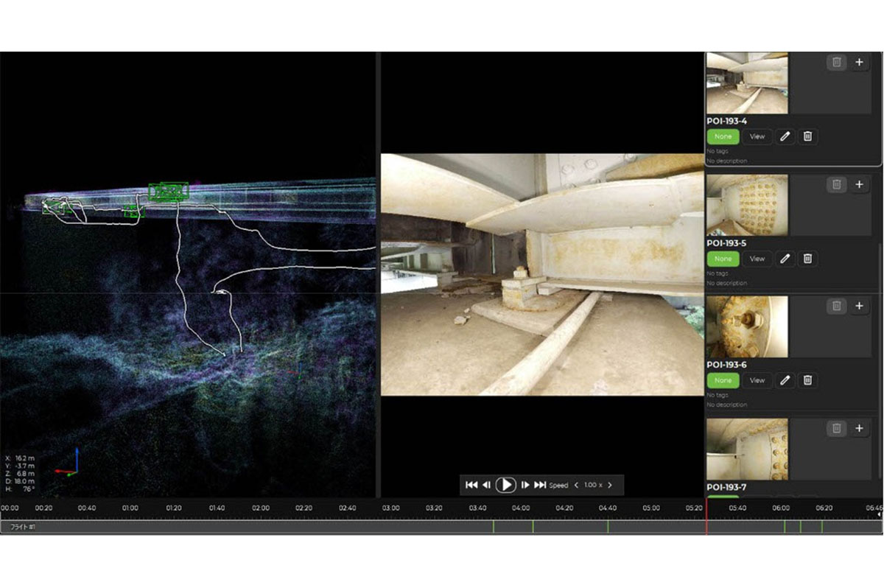Edit POI-193-4 using its pencil icon
This screenshot has height=588, width=884.
point(785,136)
